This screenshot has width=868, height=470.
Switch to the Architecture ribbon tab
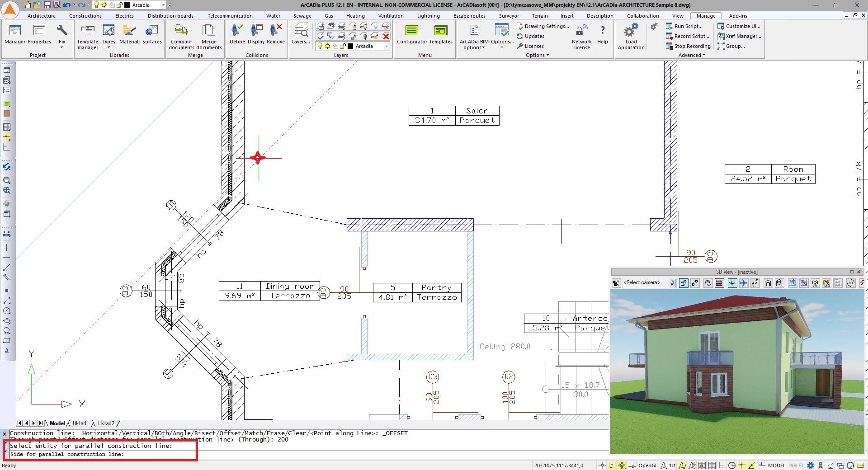[x=41, y=15]
